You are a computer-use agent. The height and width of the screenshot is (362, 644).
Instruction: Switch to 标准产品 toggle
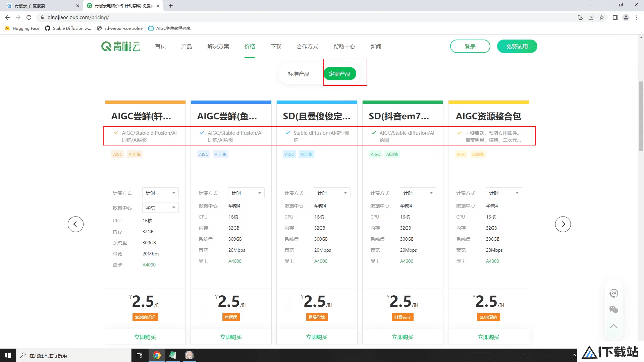[x=299, y=74]
